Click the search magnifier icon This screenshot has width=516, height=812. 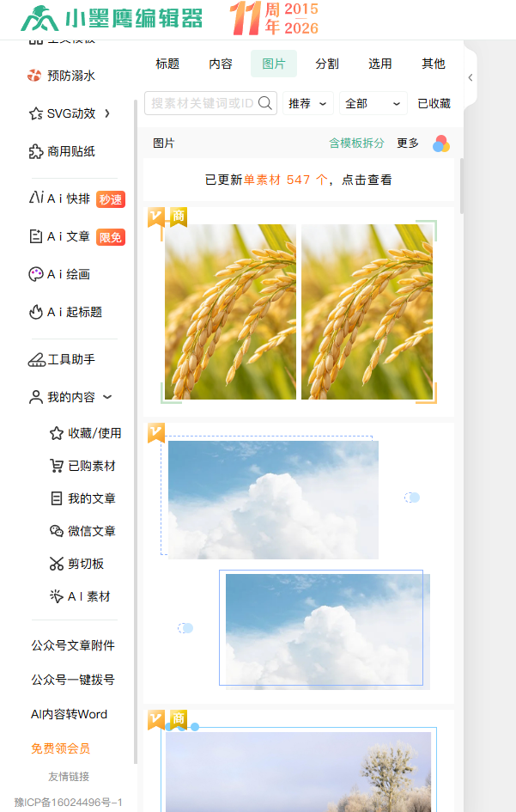[265, 103]
